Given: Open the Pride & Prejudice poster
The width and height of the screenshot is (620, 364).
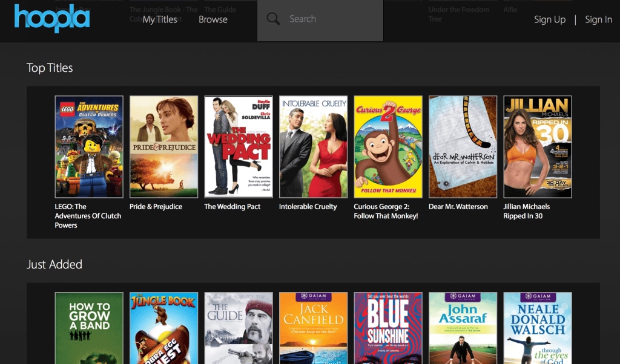Looking at the screenshot, I should point(163,146).
